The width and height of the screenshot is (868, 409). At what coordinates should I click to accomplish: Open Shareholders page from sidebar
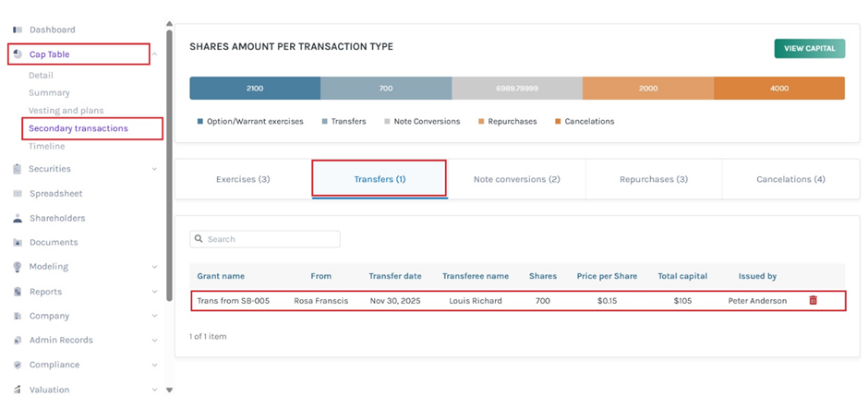click(x=57, y=218)
